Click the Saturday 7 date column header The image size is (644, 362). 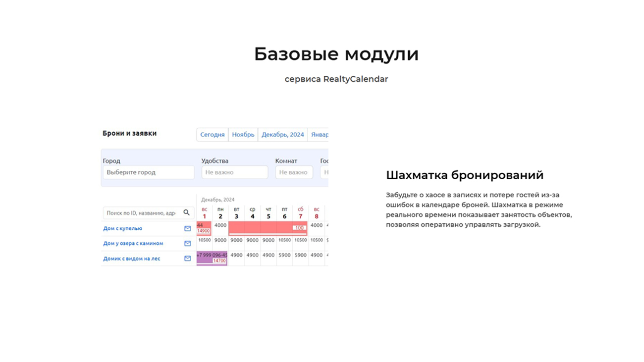point(301,213)
